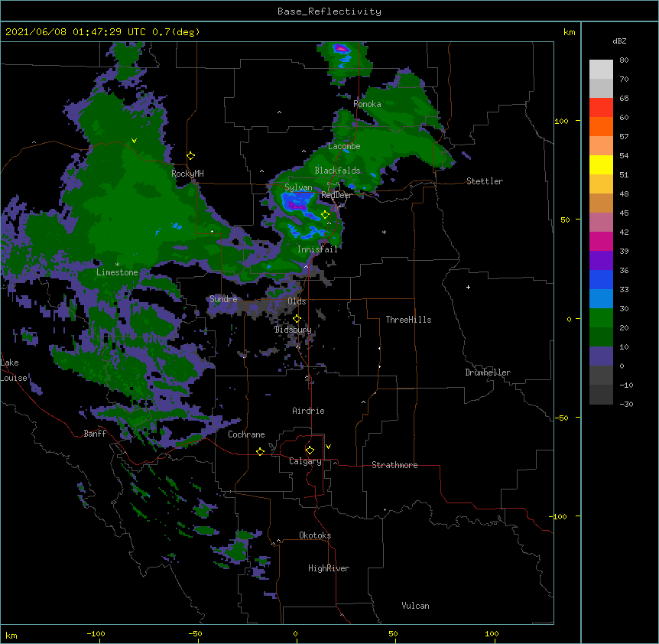Click the Banff label
This screenshot has height=644, width=659.
(95, 434)
